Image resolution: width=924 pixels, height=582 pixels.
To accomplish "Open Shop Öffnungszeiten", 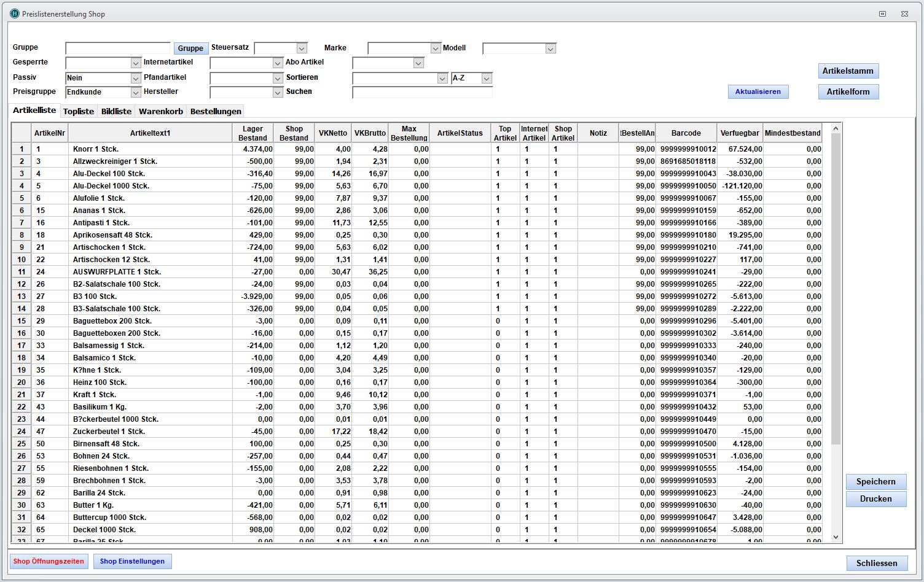I will [x=49, y=561].
